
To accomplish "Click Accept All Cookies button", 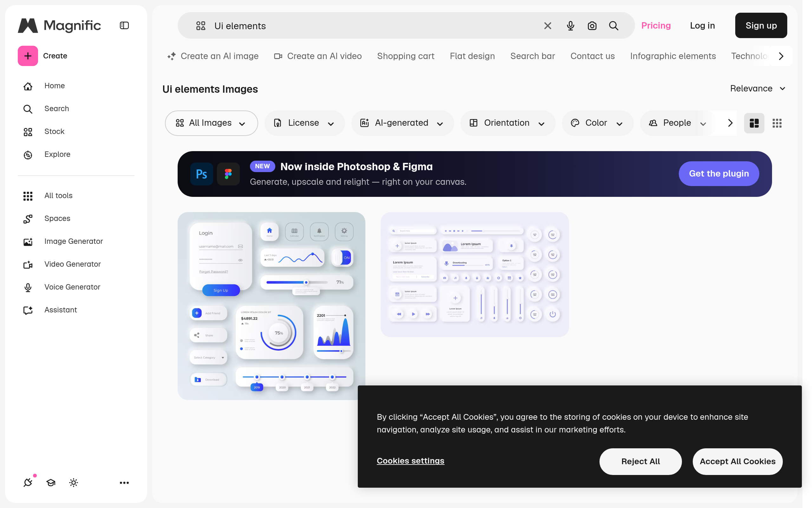I will point(737,461).
